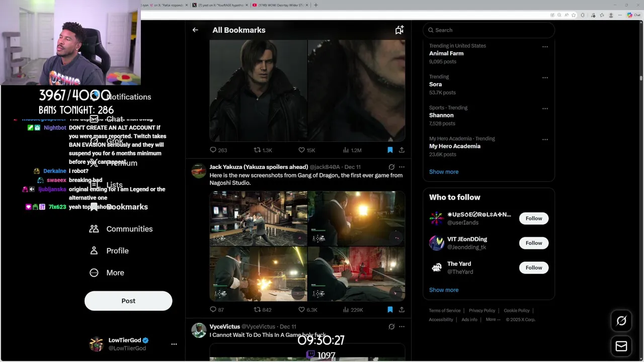Click the Communities people icon in the sidebar
Image resolution: width=644 pixels, height=362 pixels.
point(94,229)
